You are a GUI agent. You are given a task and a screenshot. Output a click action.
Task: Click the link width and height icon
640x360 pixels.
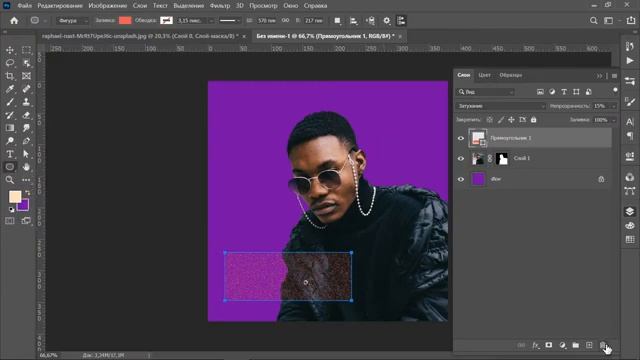pyautogui.click(x=285, y=20)
